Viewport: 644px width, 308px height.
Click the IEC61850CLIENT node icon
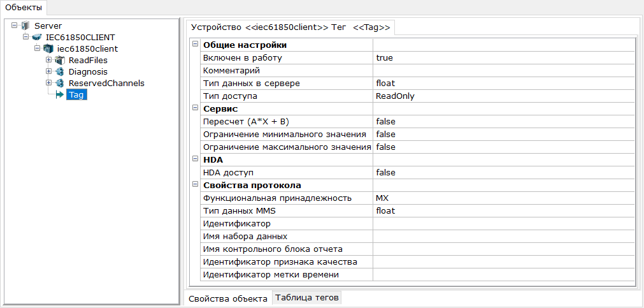(x=37, y=38)
